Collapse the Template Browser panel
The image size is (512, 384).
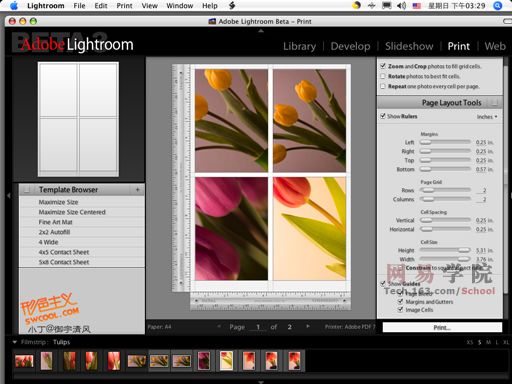pos(26,190)
